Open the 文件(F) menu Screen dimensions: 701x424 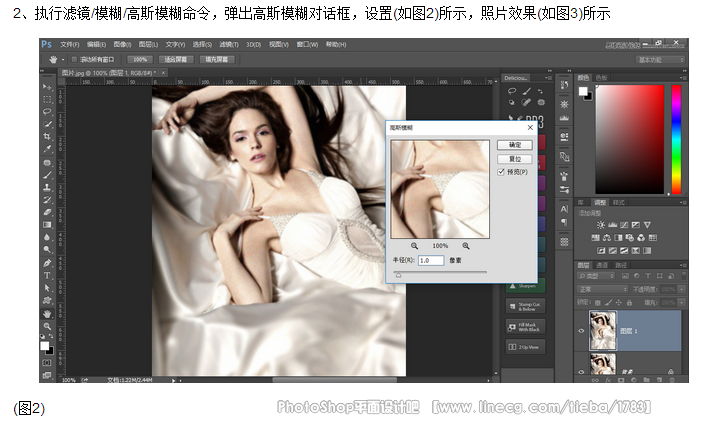69,44
